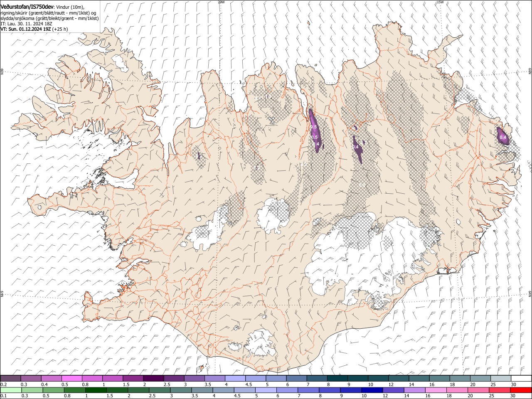Pick the bright red lower-scale swatch after 30
The image size is (532, 399).
pyautogui.click(x=521, y=390)
